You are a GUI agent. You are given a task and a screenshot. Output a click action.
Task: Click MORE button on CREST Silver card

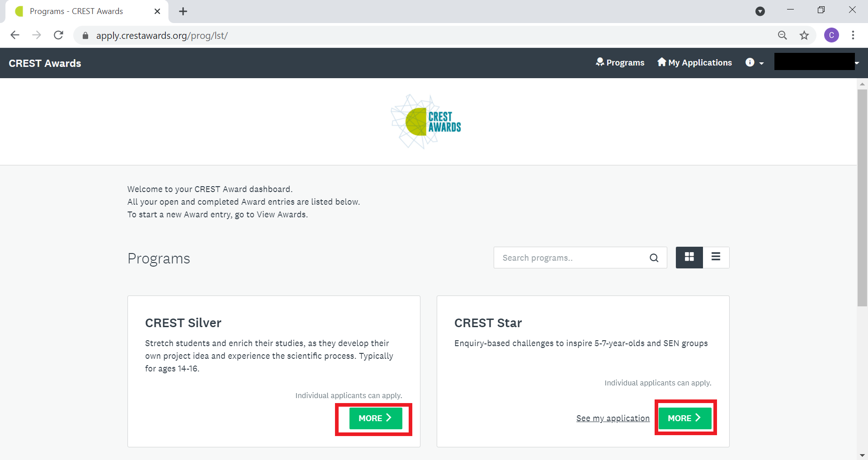point(376,418)
